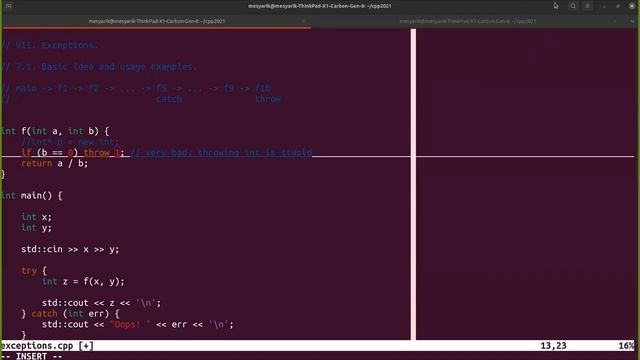The image size is (640, 360).
Task: Click the '16%' scroll percentage indicator
Action: pos(627,346)
